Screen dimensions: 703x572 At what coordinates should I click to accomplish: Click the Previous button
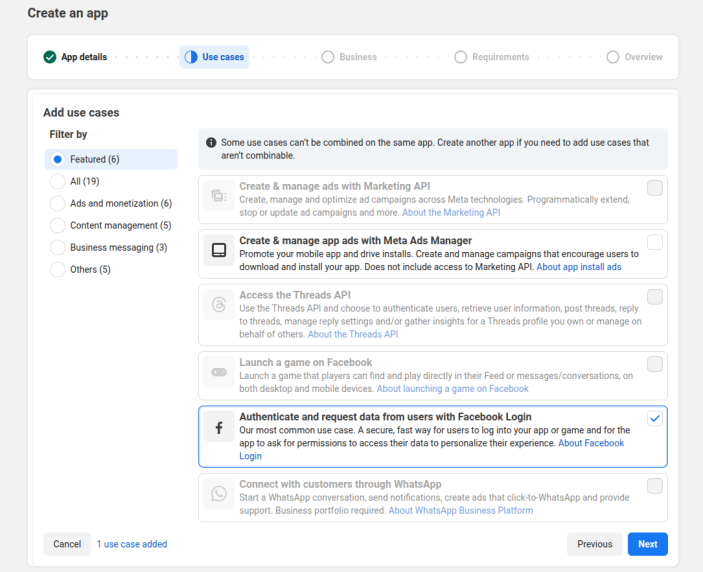(x=594, y=544)
